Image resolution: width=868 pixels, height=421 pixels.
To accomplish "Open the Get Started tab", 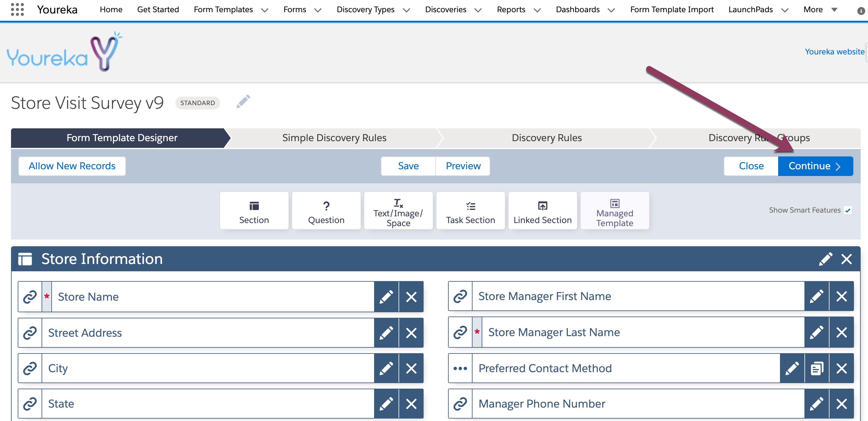I will click(x=158, y=9).
